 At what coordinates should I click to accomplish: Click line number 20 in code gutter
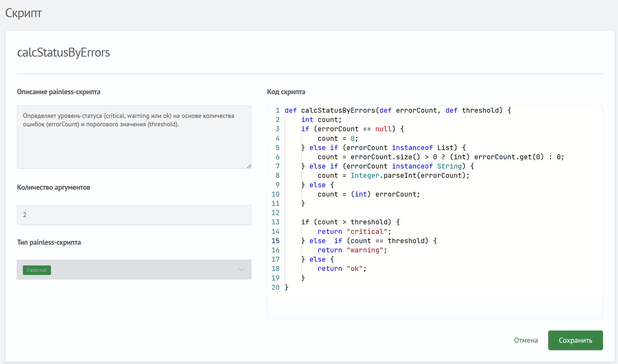click(x=275, y=287)
